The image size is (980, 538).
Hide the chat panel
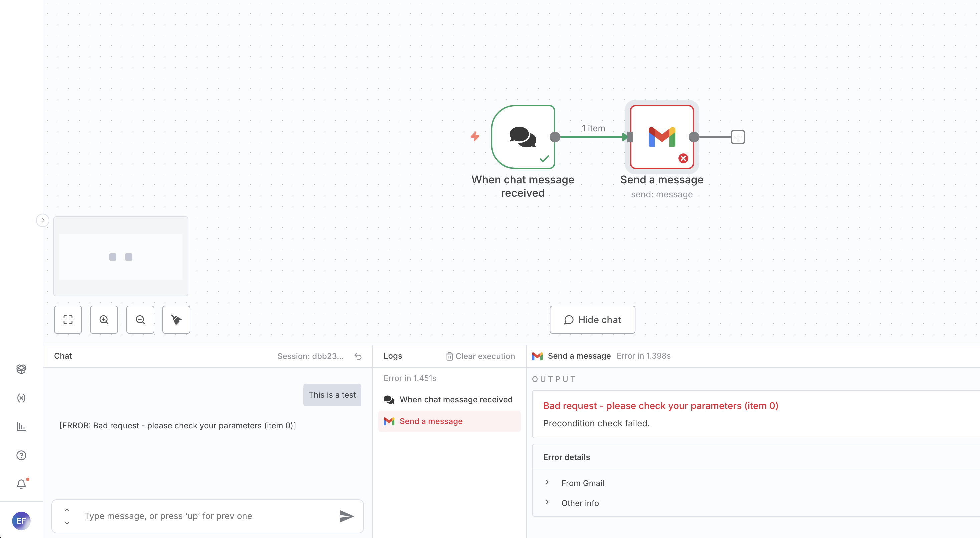pyautogui.click(x=592, y=320)
